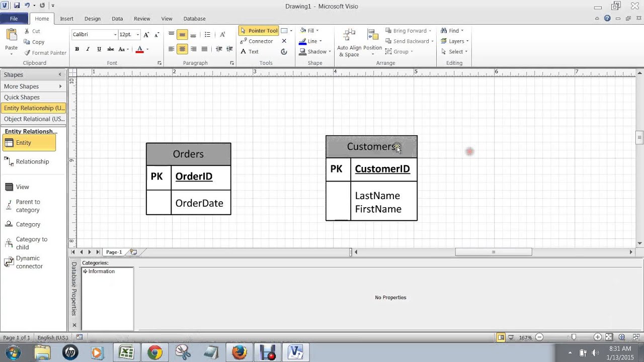Toggle Align Middle paragraph option

click(182, 35)
